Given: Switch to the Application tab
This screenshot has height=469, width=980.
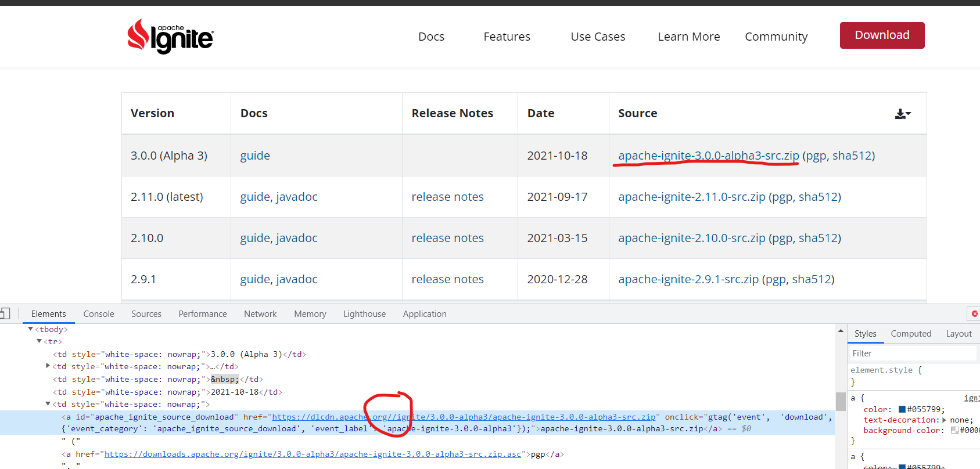Looking at the screenshot, I should [425, 314].
